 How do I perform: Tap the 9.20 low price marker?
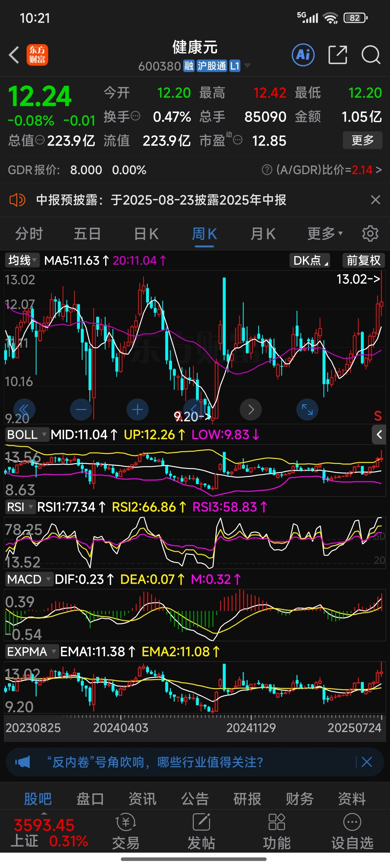pos(192,417)
